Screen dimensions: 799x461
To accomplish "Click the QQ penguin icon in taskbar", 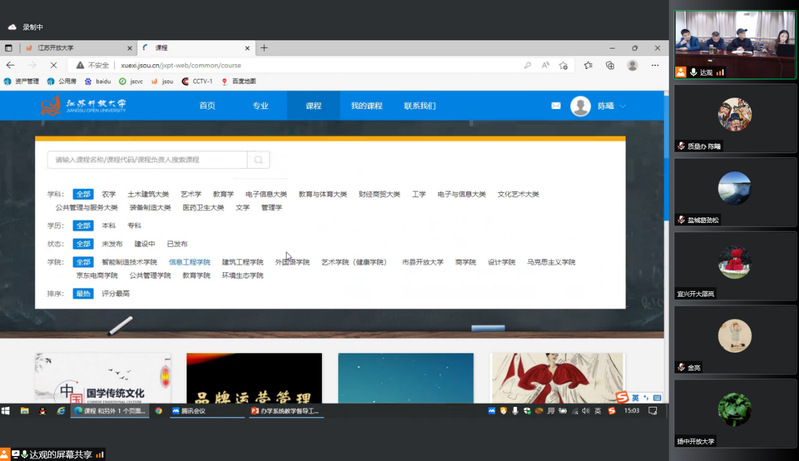I will (x=42, y=411).
